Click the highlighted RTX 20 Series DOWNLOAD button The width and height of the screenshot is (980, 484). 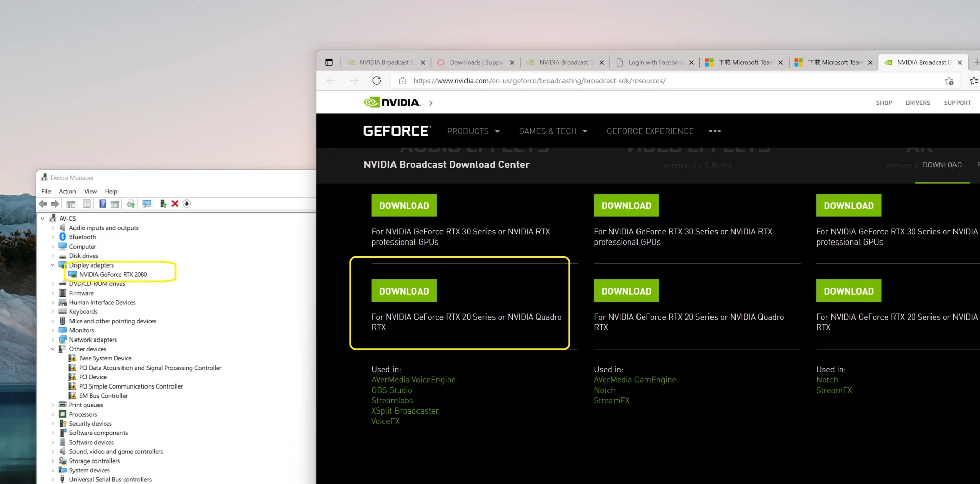[404, 291]
